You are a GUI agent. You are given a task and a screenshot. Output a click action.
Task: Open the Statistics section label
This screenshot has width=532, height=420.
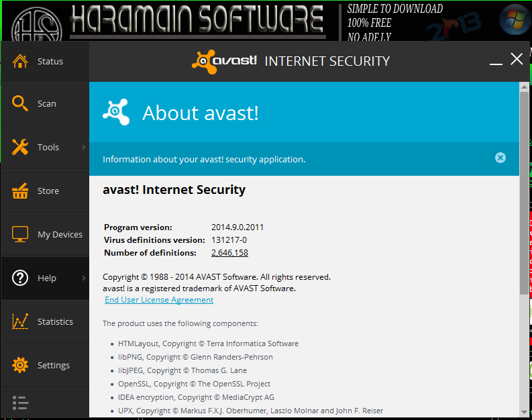(55, 321)
